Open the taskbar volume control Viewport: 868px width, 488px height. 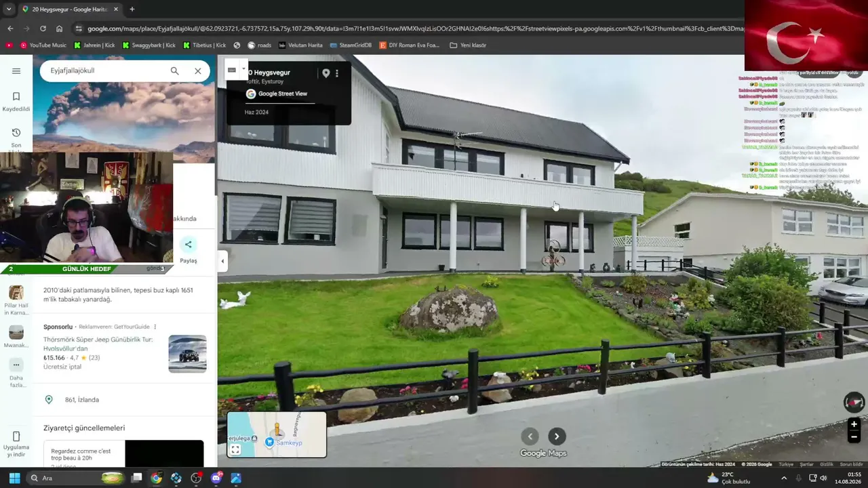(x=824, y=478)
